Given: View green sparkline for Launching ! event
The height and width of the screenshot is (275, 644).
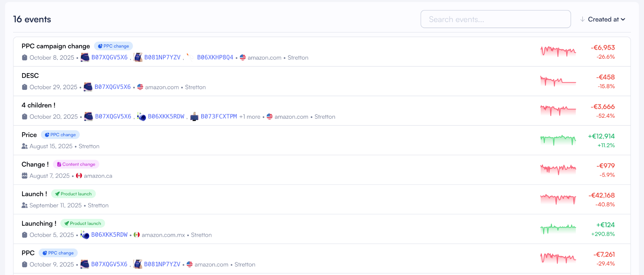Looking at the screenshot, I should 558,228.
